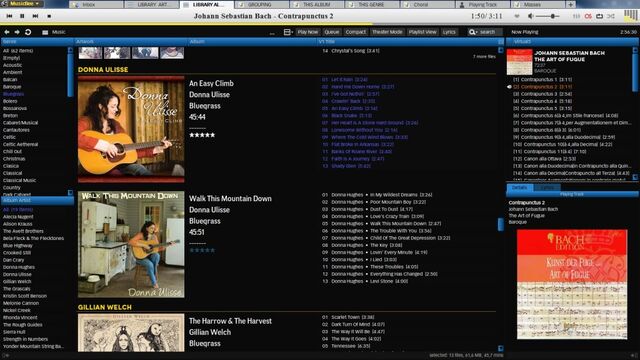
Task: Expand the search options magnifier dropdown
Action: (473, 32)
